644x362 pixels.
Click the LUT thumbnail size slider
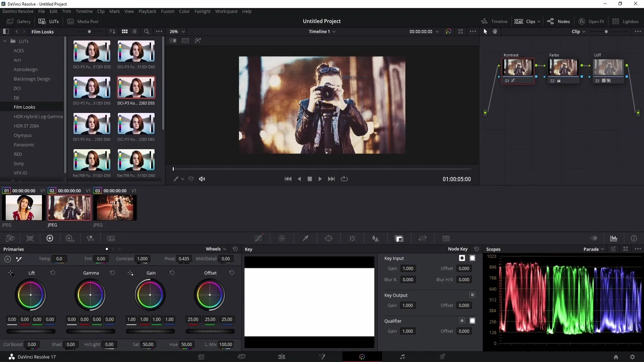[x=89, y=32]
